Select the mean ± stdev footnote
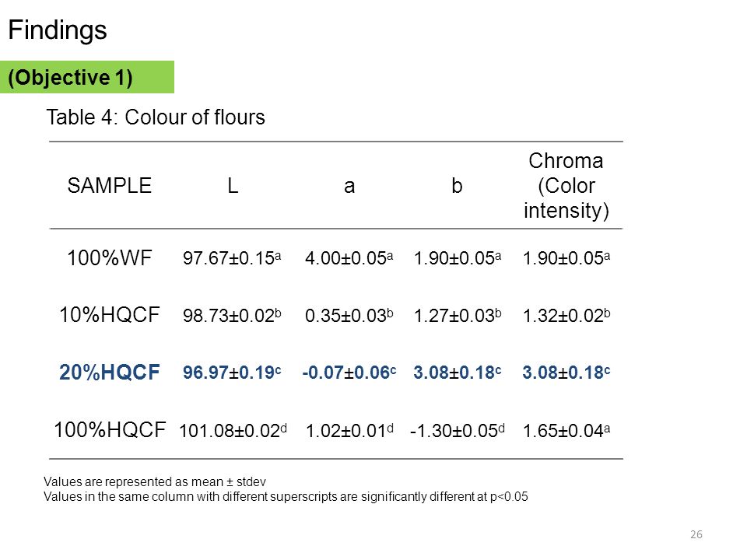Image resolution: width=747 pixels, height=560 pixels. coord(155,482)
